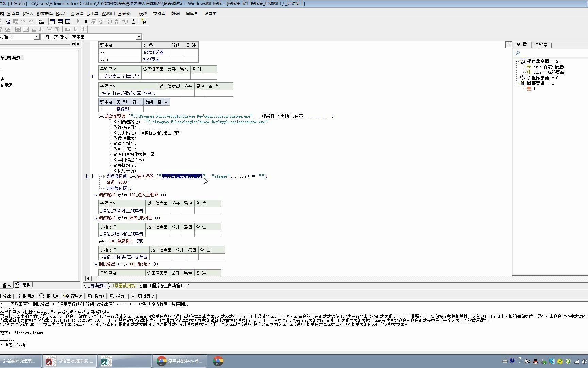
Task: Open 易语言-加密狗版 taskbar item
Action: 69,361
